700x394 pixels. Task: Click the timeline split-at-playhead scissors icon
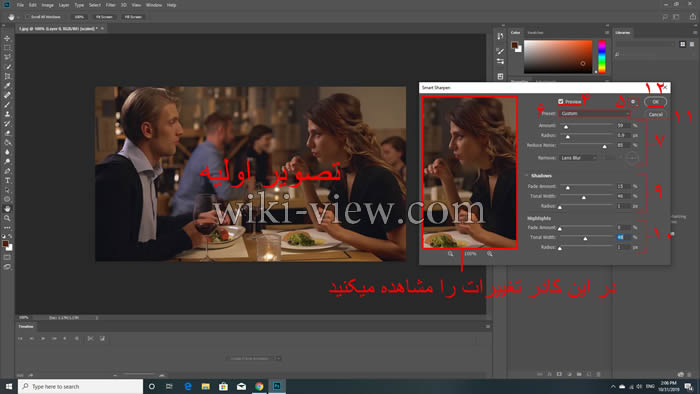click(90, 339)
